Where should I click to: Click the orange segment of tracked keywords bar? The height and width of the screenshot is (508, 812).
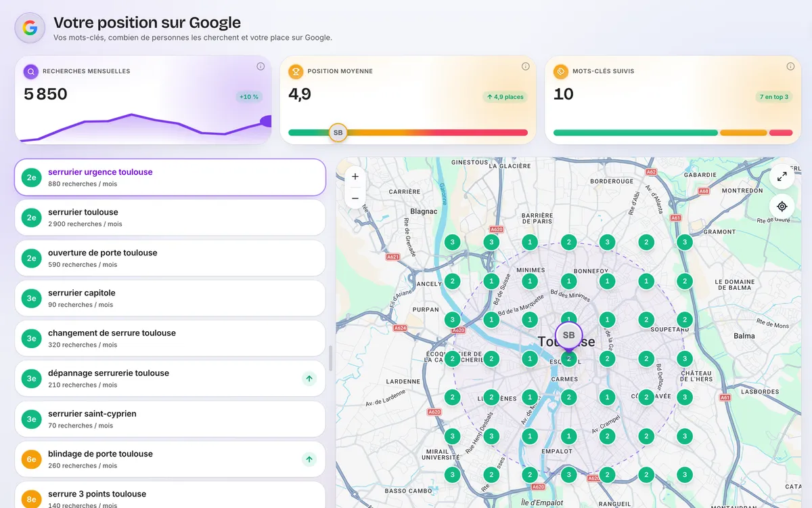744,133
